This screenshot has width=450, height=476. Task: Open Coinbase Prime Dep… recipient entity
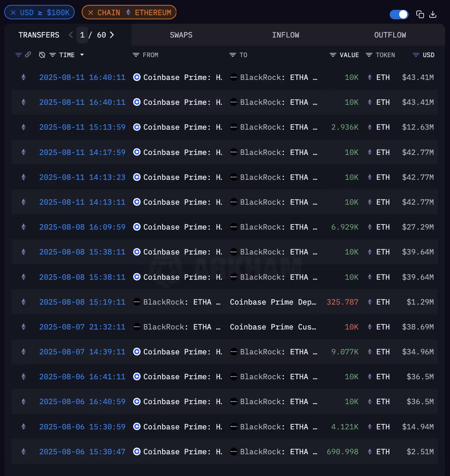(273, 302)
